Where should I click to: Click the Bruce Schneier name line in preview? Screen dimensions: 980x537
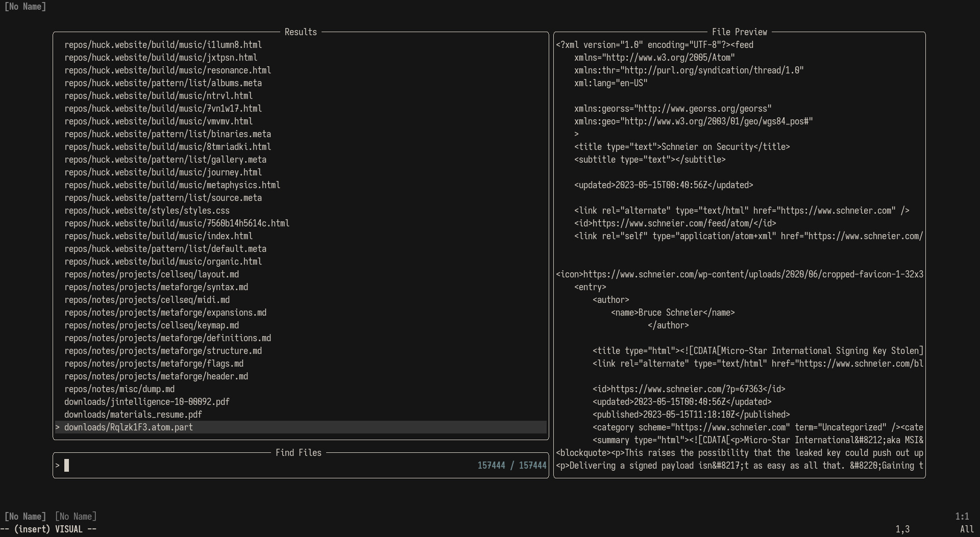click(x=673, y=313)
